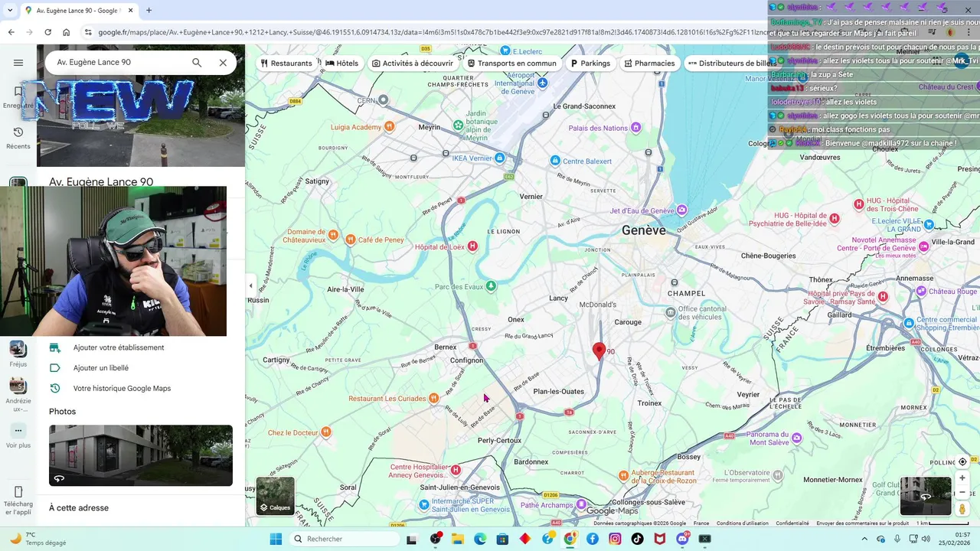The width and height of the screenshot is (980, 551).
Task: Click the browser home button
Action: [67, 32]
